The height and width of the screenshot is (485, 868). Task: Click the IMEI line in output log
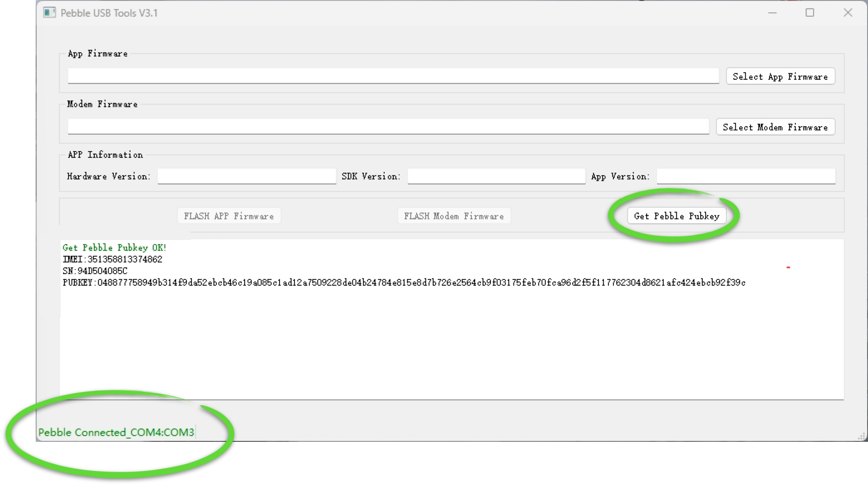113,260
